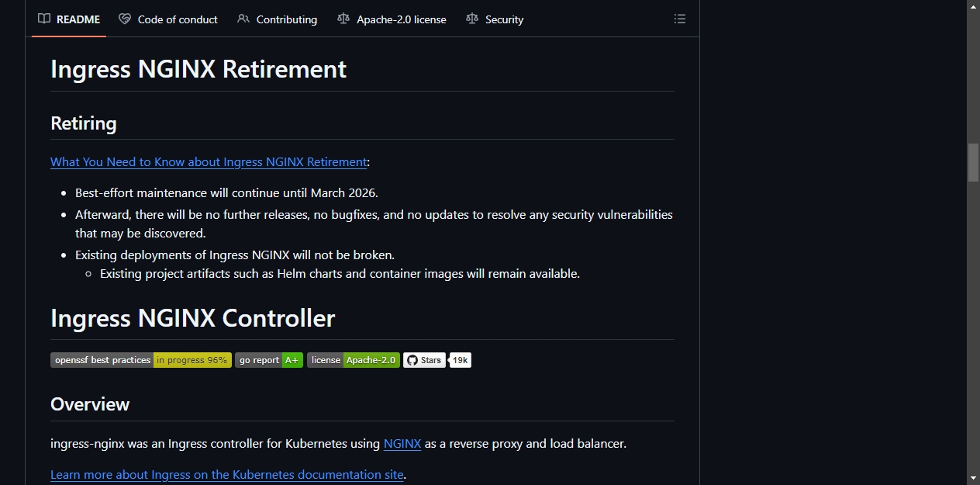Open the Contributing tab

(x=277, y=19)
